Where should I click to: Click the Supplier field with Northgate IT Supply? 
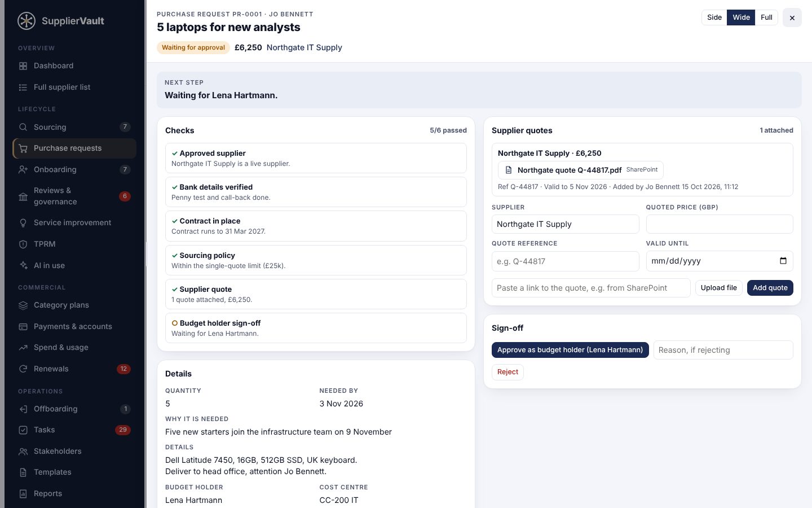point(565,224)
